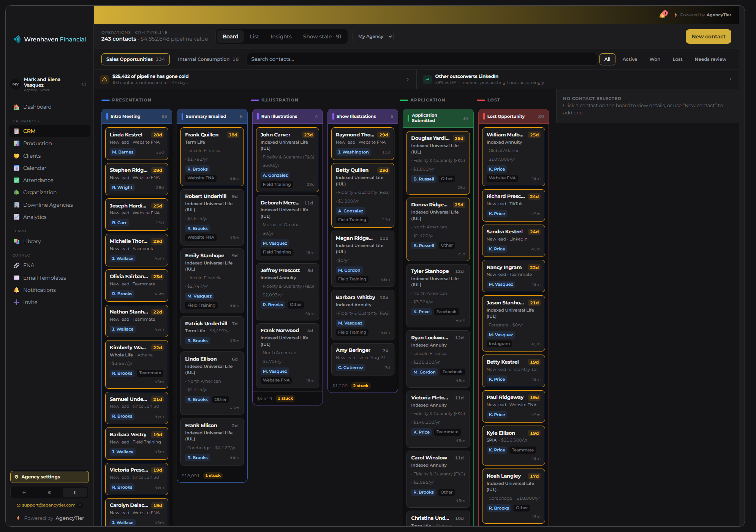
Task: Filter contacts by Needs review
Action: click(x=710, y=59)
